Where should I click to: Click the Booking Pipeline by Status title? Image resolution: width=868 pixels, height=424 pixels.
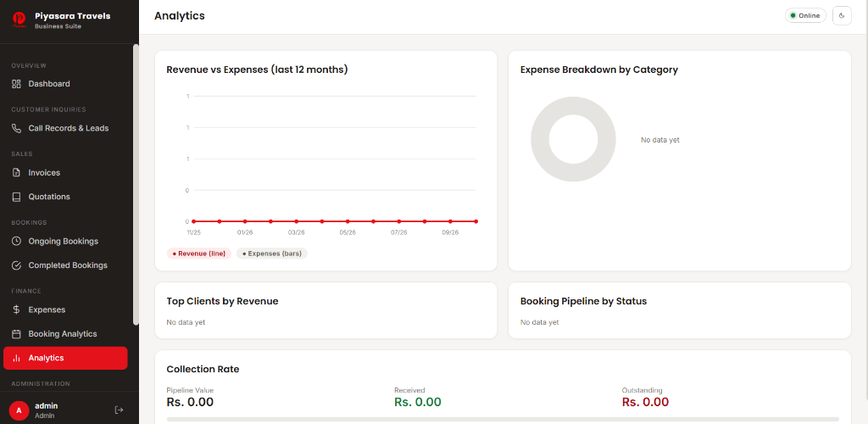[583, 301]
